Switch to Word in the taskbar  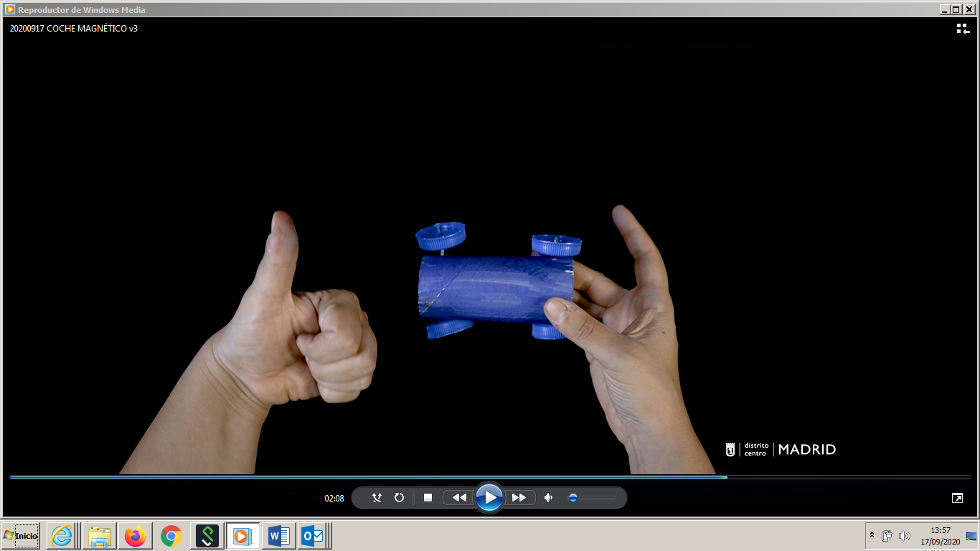pos(278,535)
